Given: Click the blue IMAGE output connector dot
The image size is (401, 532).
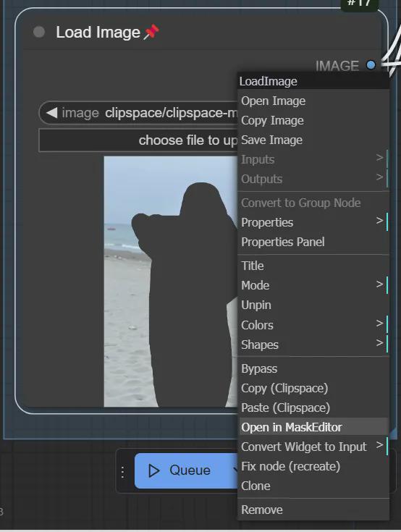Looking at the screenshot, I should click(x=371, y=65).
